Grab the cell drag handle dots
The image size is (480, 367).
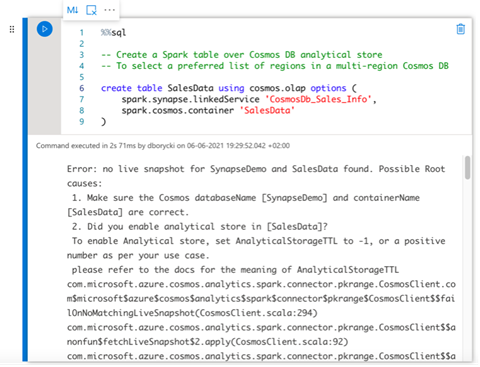[12, 29]
